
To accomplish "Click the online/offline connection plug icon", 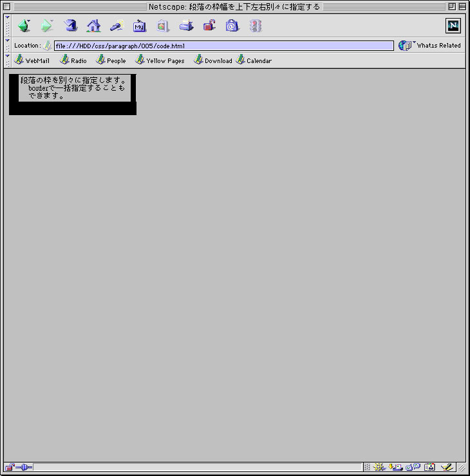I will tap(24, 467).
